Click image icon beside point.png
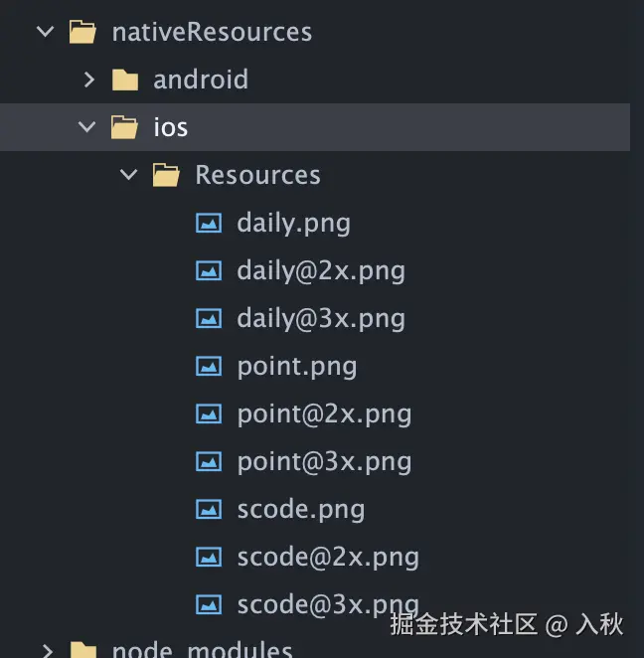Screen dimensions: 644x658 208,366
